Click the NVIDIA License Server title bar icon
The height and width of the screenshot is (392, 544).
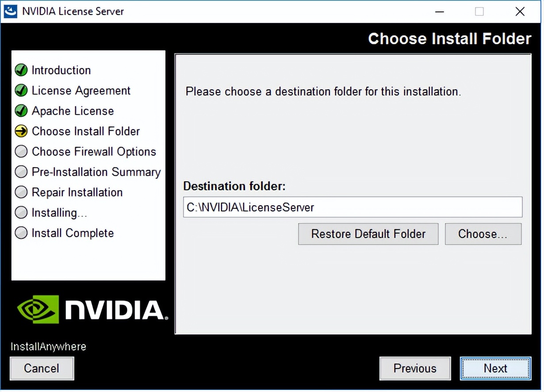(x=11, y=11)
